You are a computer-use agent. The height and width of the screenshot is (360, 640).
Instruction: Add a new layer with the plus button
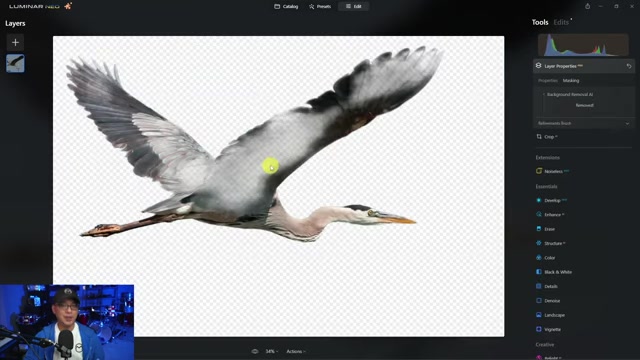pyautogui.click(x=15, y=42)
